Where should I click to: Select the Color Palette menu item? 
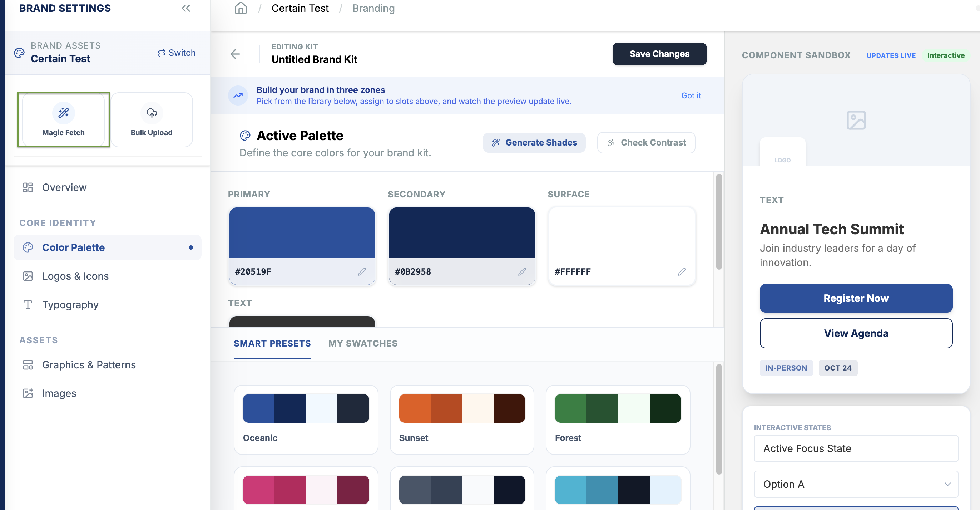[x=108, y=247]
